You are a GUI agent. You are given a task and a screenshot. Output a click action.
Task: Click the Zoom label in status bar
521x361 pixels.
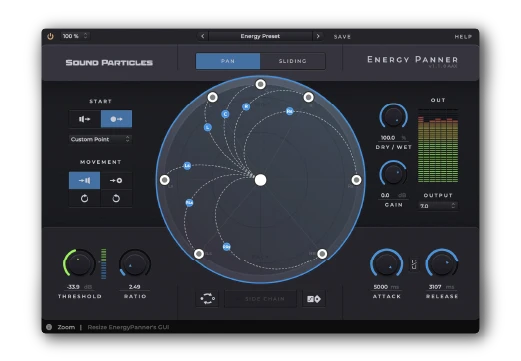click(66, 327)
